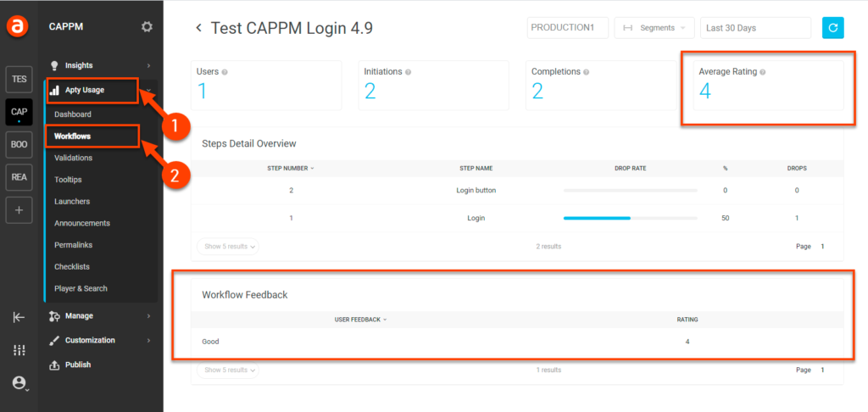Click the 2 results count text
Viewport: 868px width, 412px height.
click(548, 247)
